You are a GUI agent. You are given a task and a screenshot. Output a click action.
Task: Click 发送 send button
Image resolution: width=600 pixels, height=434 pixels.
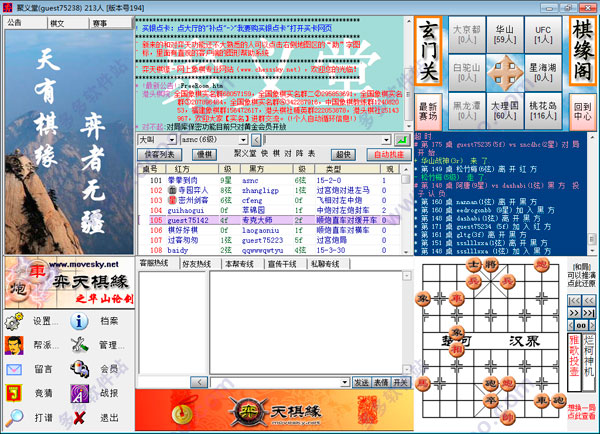pyautogui.click(x=362, y=382)
